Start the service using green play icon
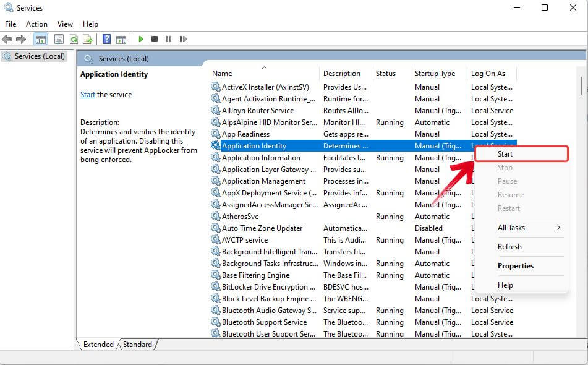Screen dimensions: 588x365 click(140, 39)
